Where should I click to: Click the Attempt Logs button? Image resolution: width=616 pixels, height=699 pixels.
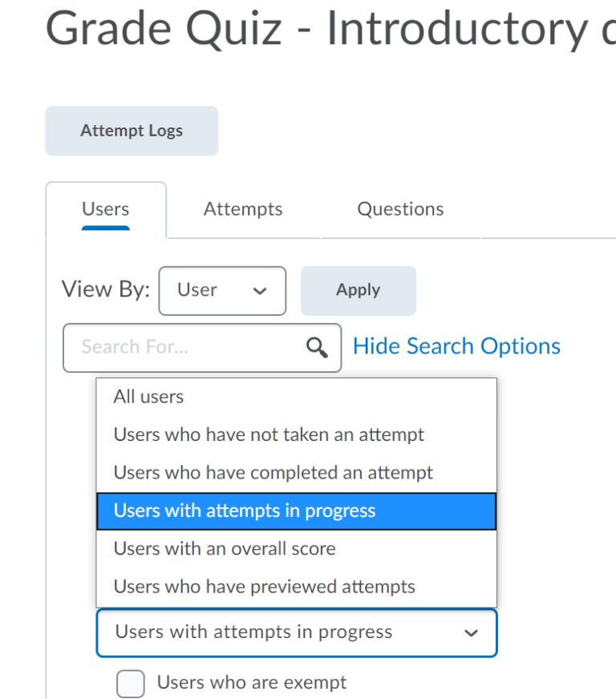point(132,131)
